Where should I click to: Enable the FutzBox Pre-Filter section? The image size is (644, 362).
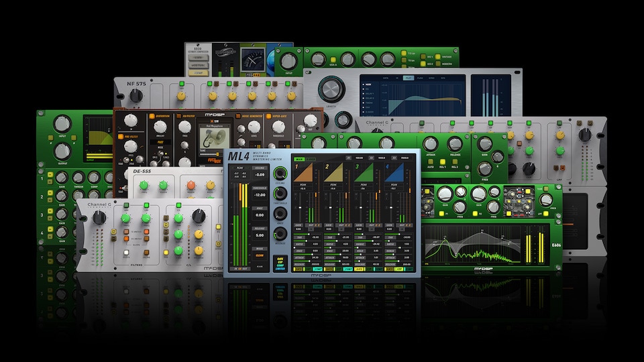[121, 135]
